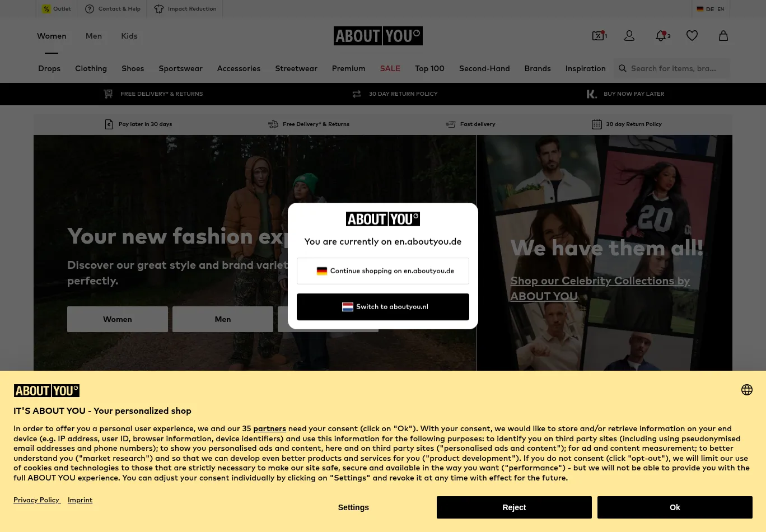
Task: Click the Outlet percent icon in top bar
Action: point(46,9)
